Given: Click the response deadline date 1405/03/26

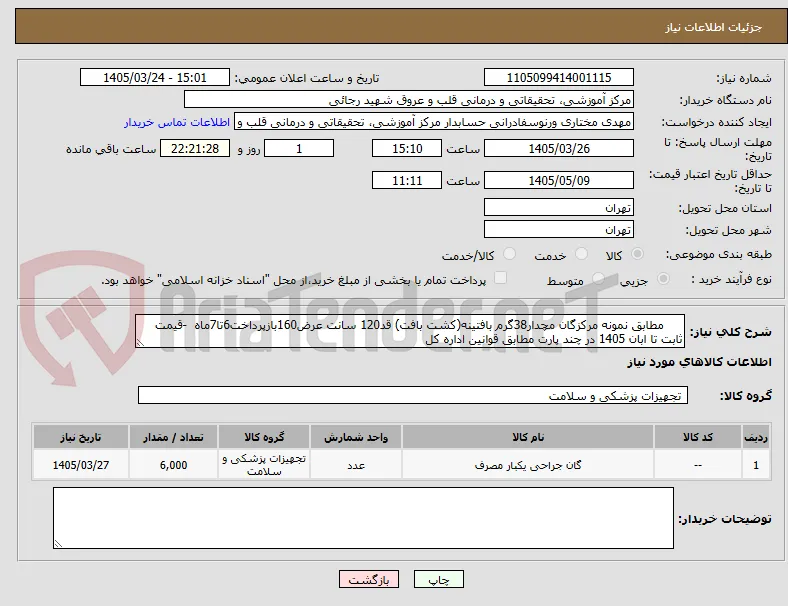Looking at the screenshot, I should click(x=559, y=148).
